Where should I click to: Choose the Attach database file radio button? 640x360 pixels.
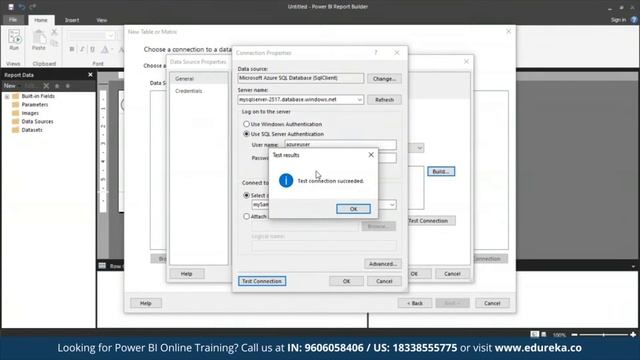(246, 216)
